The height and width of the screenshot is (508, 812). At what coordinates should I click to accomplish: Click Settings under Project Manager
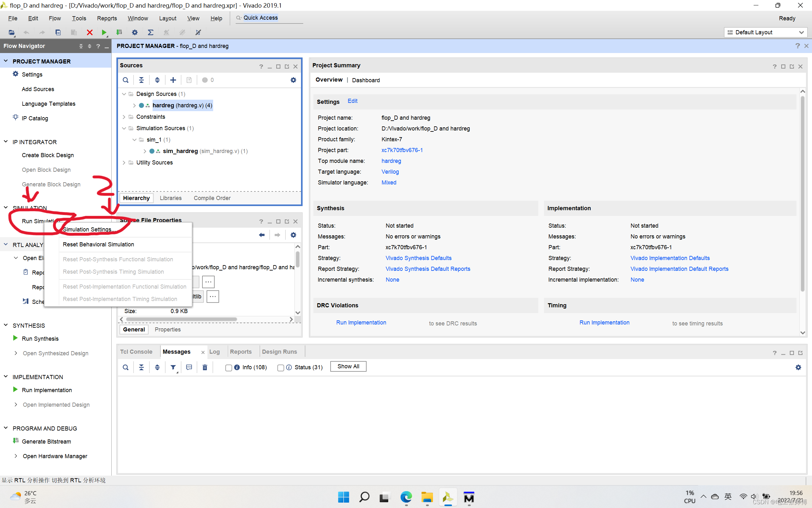coord(32,74)
